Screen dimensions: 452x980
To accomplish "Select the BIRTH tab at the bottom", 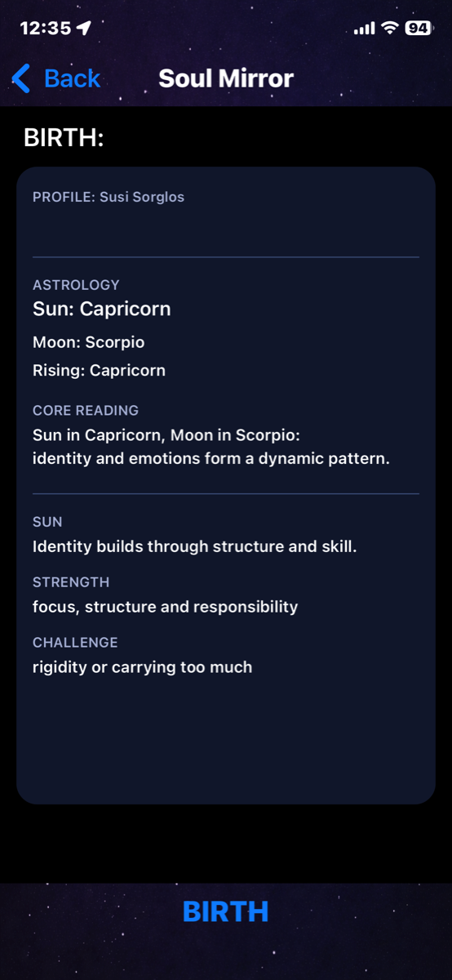I will tap(226, 911).
